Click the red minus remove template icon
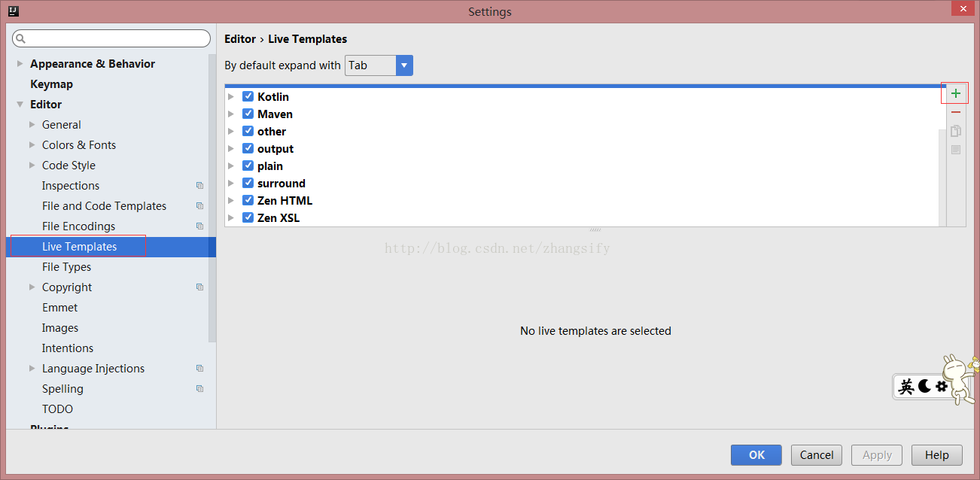980x480 pixels. [x=956, y=112]
